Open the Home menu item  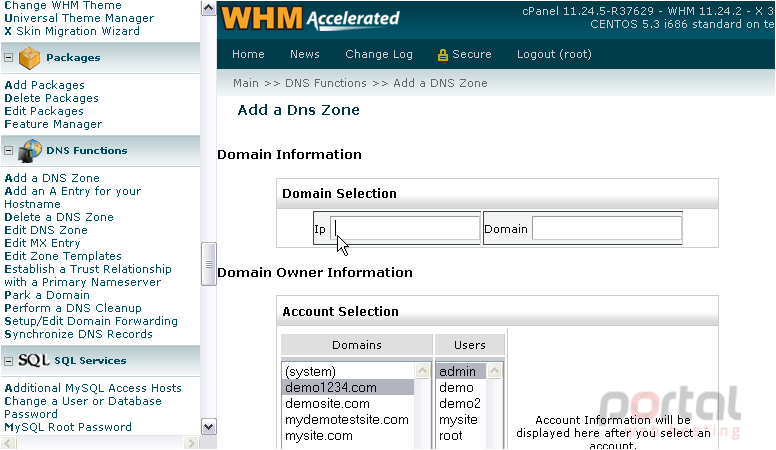pos(248,54)
